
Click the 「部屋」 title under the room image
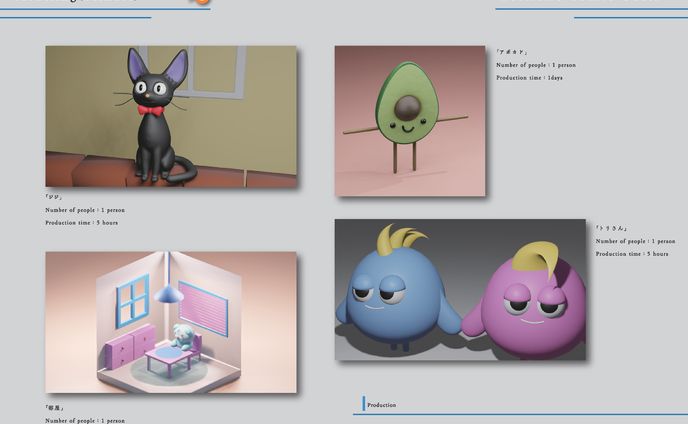coord(54,408)
